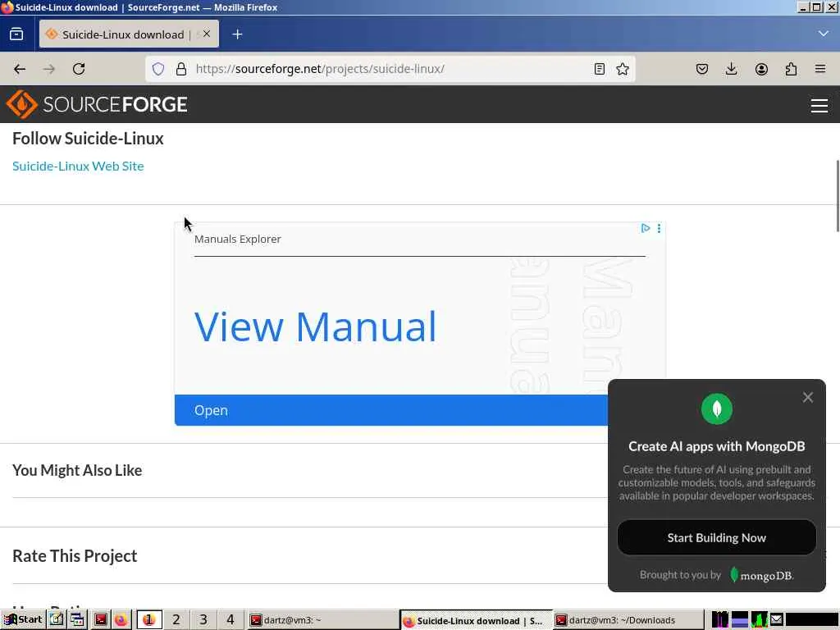Screen dimensions: 840x630
Task: Open the Firefox downloads panel
Action: coord(731,69)
